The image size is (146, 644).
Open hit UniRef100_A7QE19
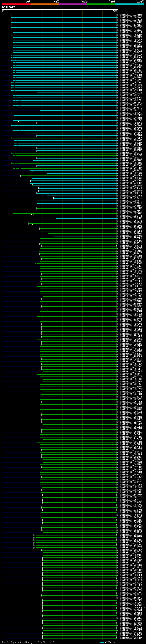pyautogui.click(x=131, y=30)
